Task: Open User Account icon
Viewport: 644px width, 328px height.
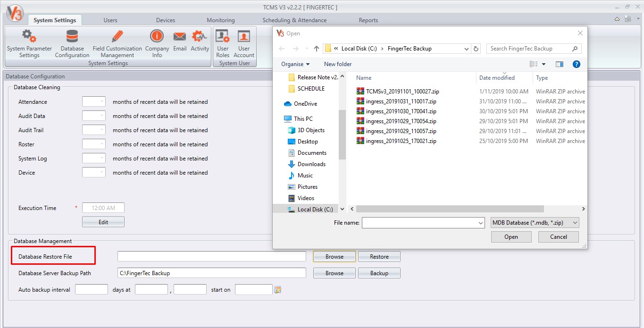Action: (x=244, y=44)
